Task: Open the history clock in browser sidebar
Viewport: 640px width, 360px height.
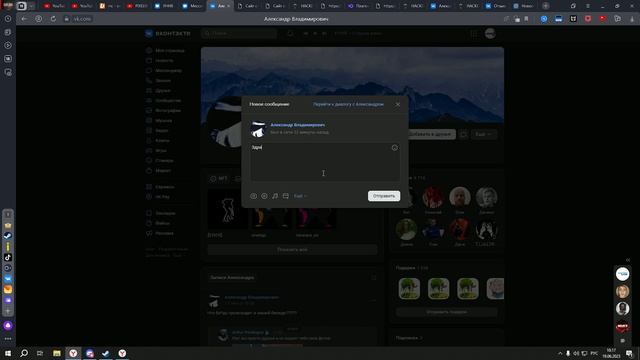Action: pos(8,19)
